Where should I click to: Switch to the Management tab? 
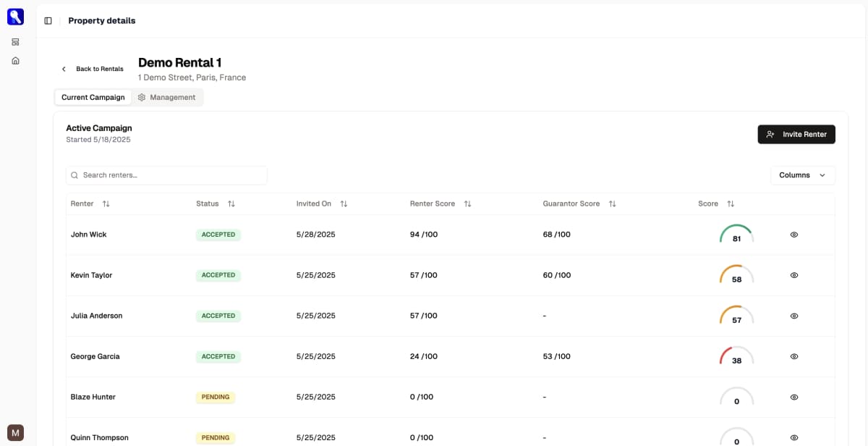[x=166, y=98]
